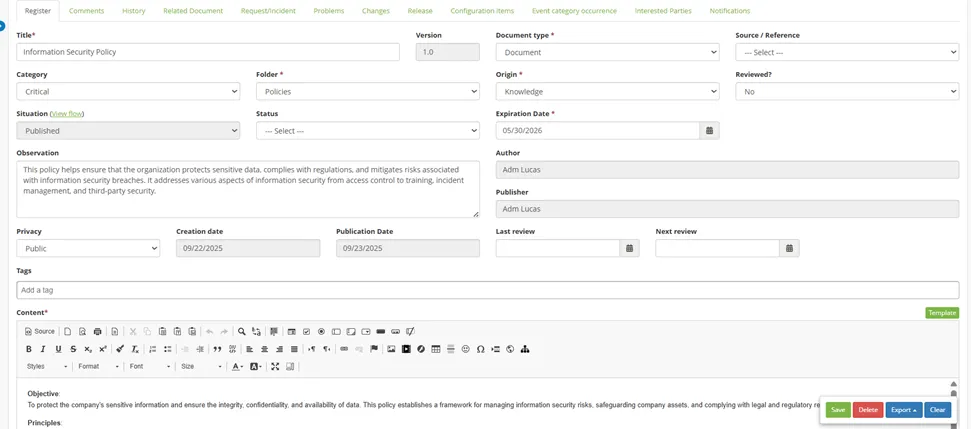Toggle Show Blocks in editor
Image resolution: width=971 pixels, height=429 pixels.
(x=290, y=366)
